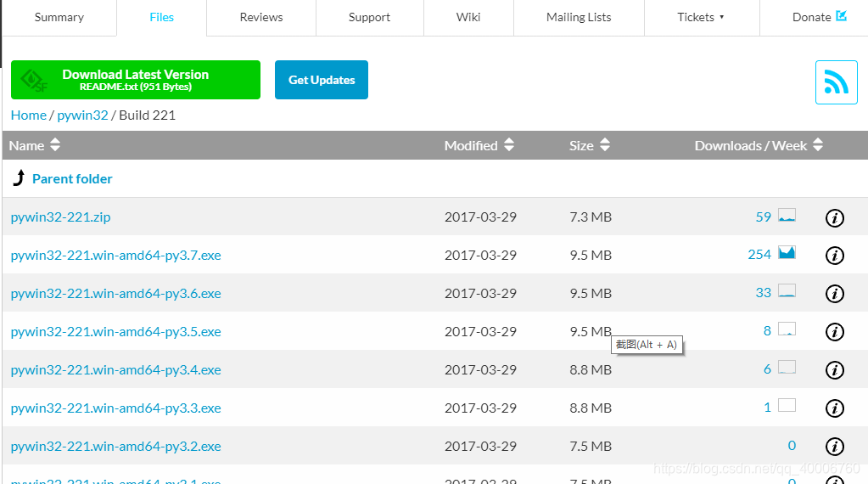Show info for the py3.6 exe file

click(x=834, y=294)
